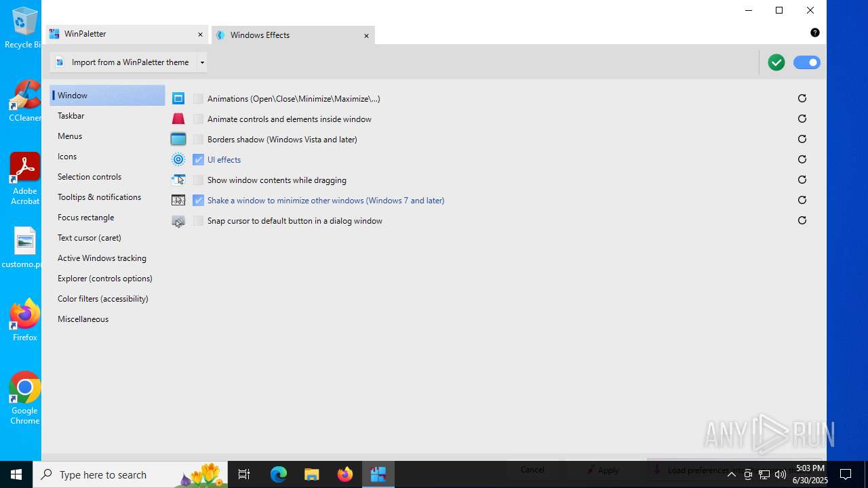The height and width of the screenshot is (488, 868).
Task: Click the UI effects target icon
Action: (x=178, y=159)
